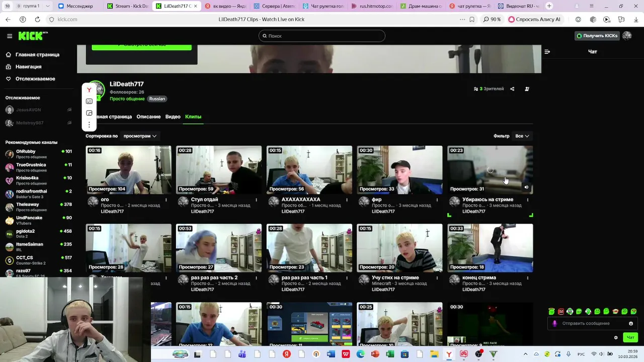The height and width of the screenshot is (362, 644).
Task: Open options for 'раз раз раз часть 1'
Action: (x=347, y=278)
